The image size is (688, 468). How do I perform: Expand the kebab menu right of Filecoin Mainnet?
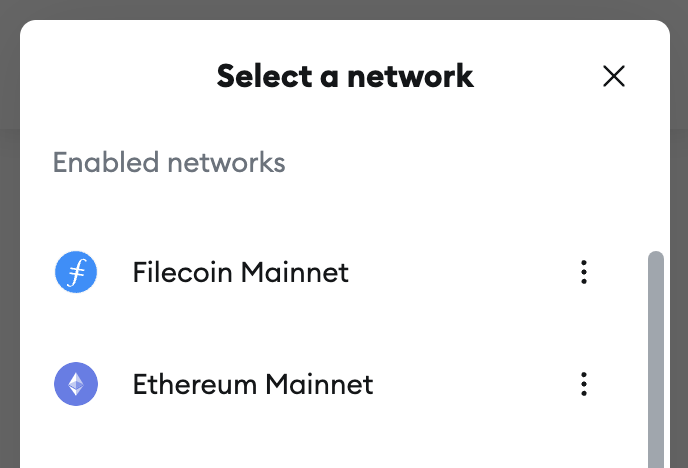pyautogui.click(x=584, y=272)
